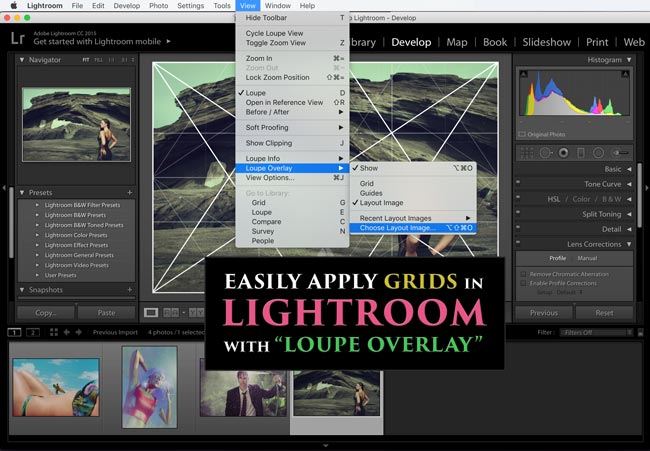
Task: Click the Paste settings button
Action: pyautogui.click(x=106, y=313)
